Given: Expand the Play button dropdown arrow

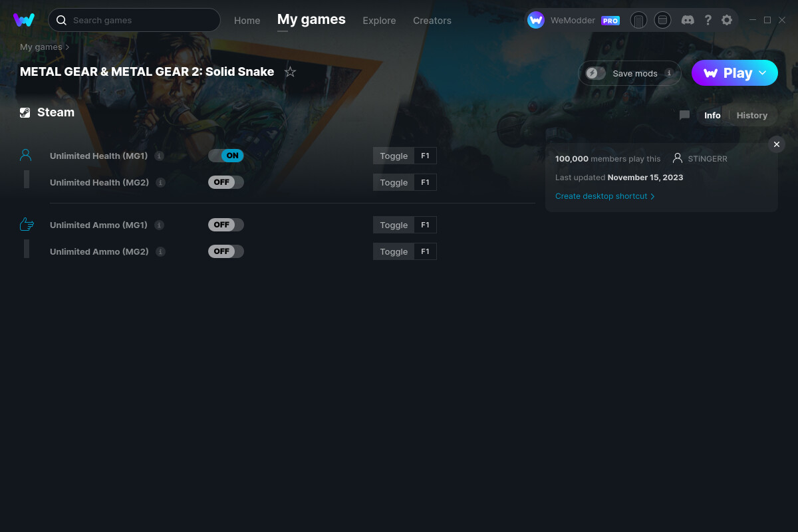Looking at the screenshot, I should 763,72.
